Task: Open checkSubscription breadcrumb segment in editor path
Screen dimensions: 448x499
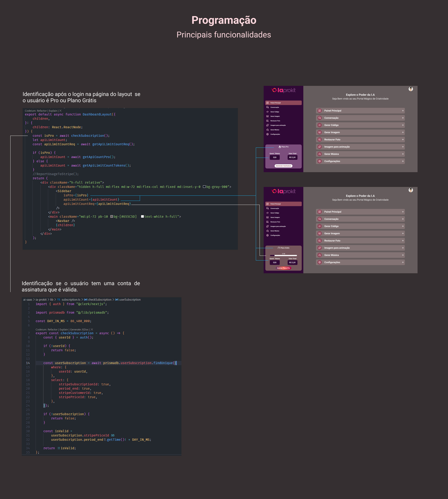Action: [x=99, y=299]
